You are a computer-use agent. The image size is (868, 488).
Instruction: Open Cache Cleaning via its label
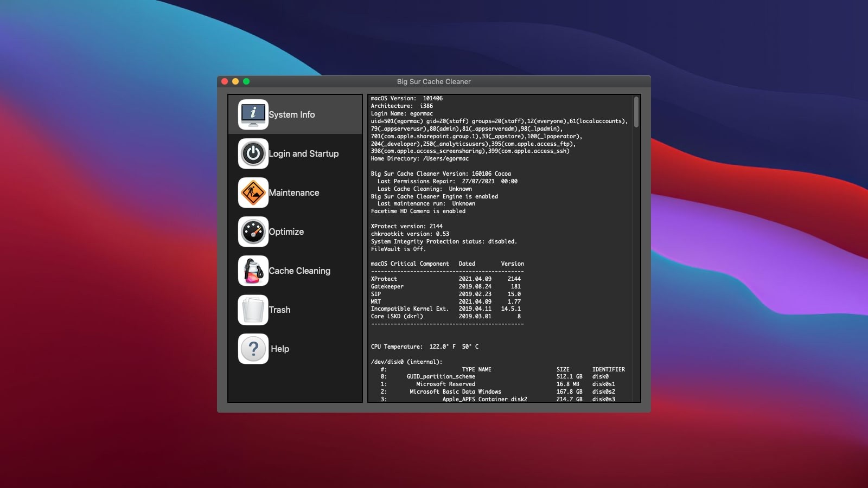299,271
